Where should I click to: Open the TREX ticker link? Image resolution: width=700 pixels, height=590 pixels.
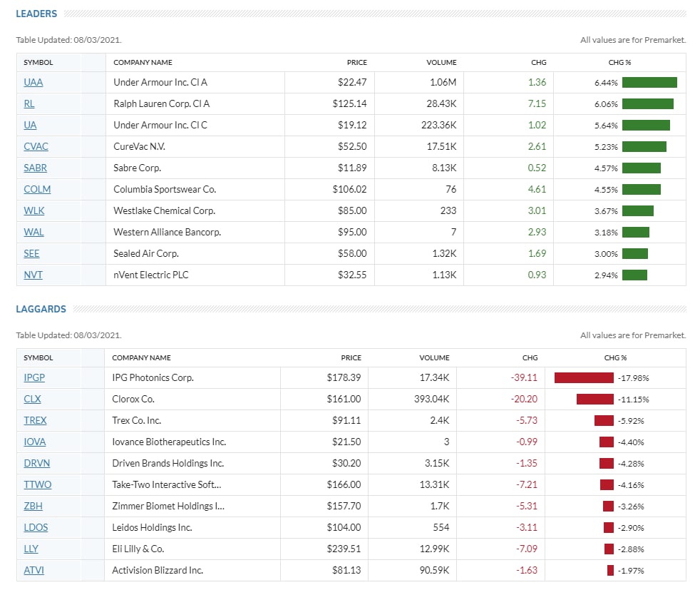(35, 421)
